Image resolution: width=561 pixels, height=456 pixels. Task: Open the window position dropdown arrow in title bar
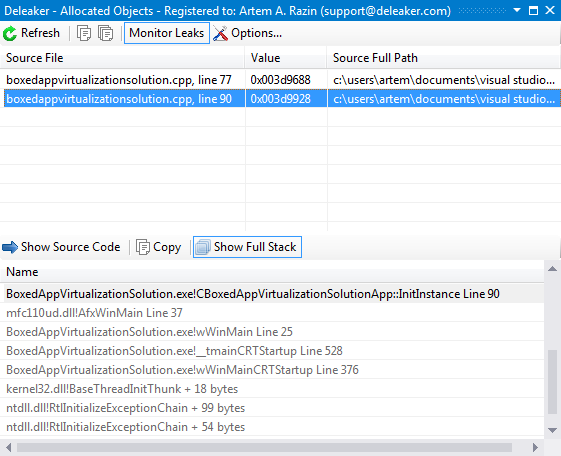click(517, 10)
